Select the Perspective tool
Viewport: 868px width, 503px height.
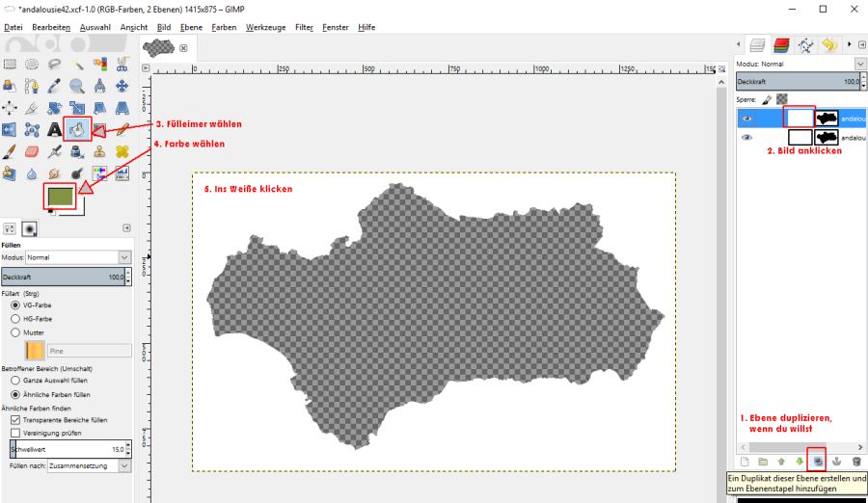[x=122, y=108]
